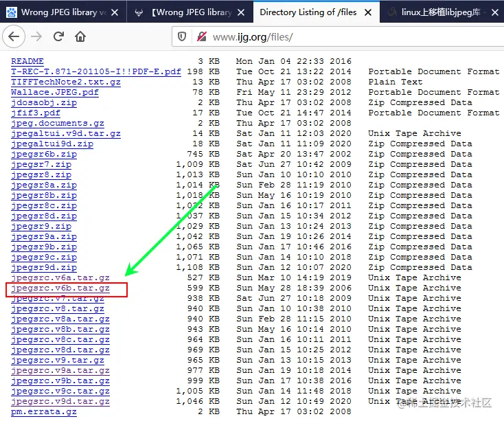
Task: Close the first Wrong JPEG library tab
Action: point(115,12)
